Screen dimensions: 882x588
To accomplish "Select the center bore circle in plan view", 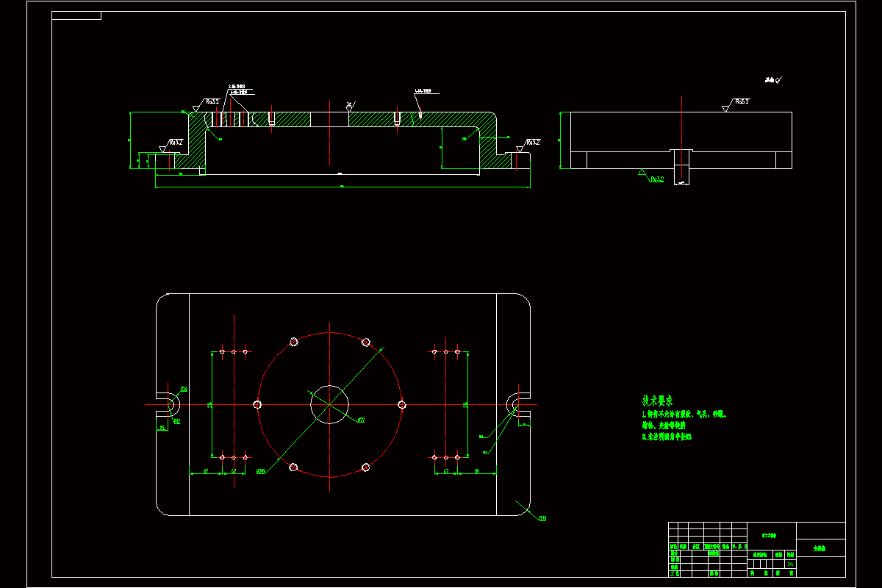I will coord(330,404).
